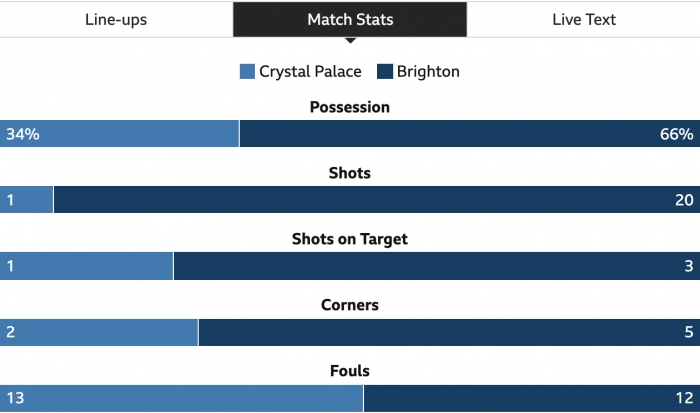Screen dimensions: 700x413
Task: Click Crystal Palace's 34% possession bar
Action: point(119,133)
